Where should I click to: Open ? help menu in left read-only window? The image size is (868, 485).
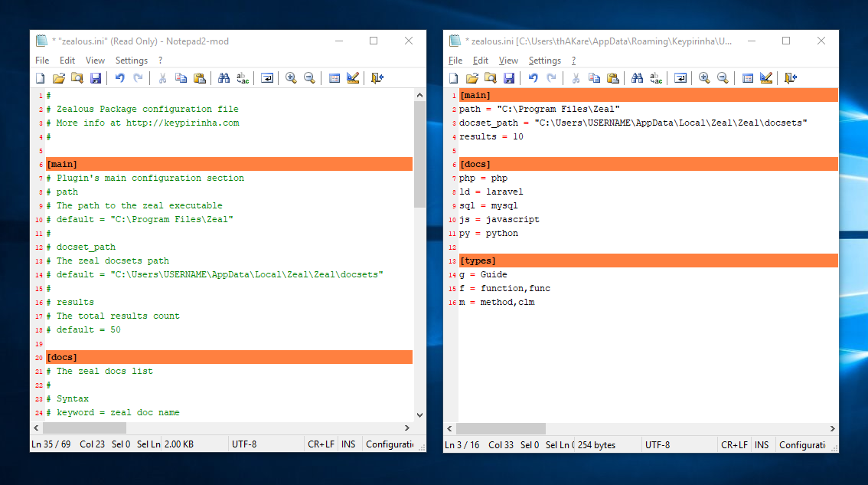pyautogui.click(x=161, y=61)
